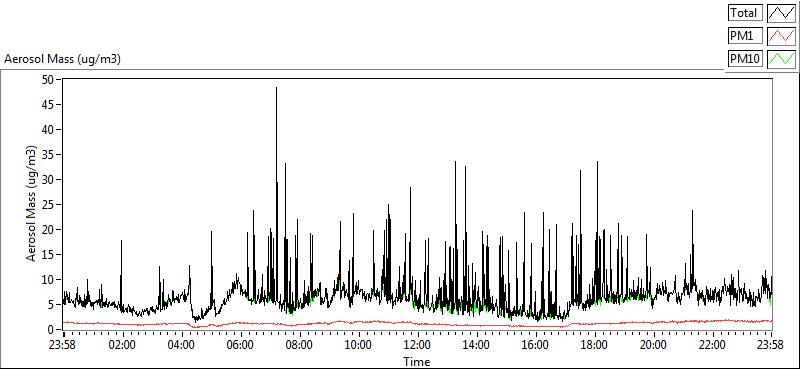This screenshot has height=369, width=800.
Task: Click the 16:00 x-axis tick label
Action: (x=536, y=345)
